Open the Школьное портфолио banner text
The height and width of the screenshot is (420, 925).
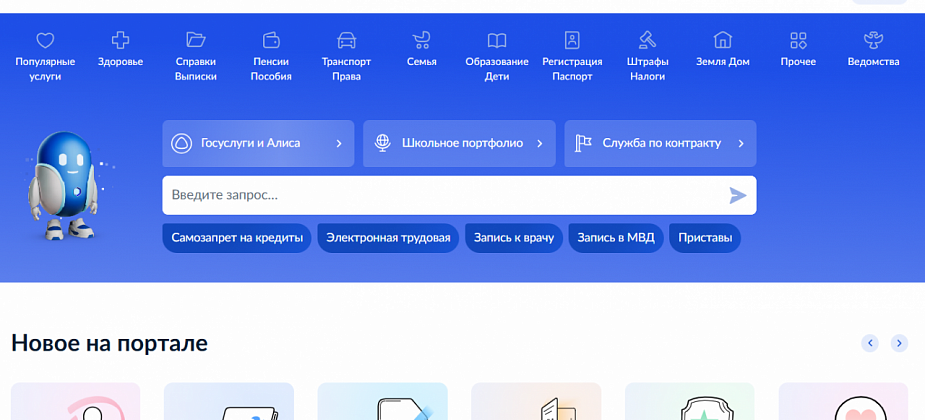tap(462, 143)
